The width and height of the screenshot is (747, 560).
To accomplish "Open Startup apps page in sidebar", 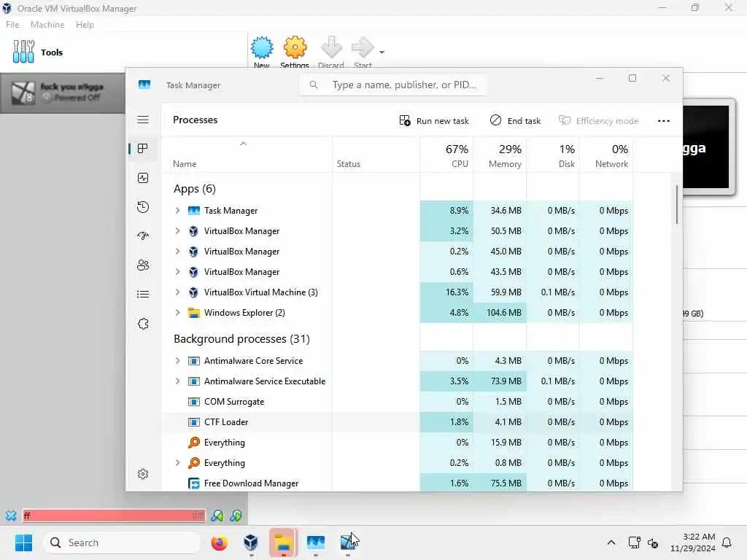I will point(143,236).
